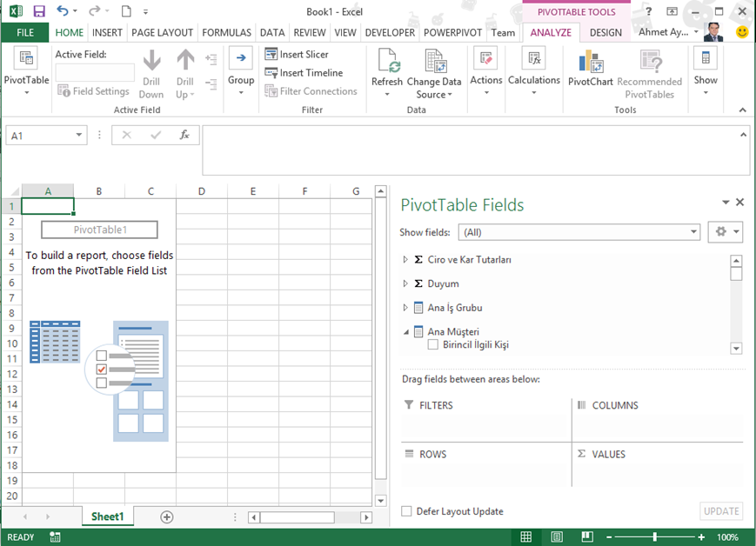Click the Active Field input box
Viewport: 756px width, 546px height.
95,72
